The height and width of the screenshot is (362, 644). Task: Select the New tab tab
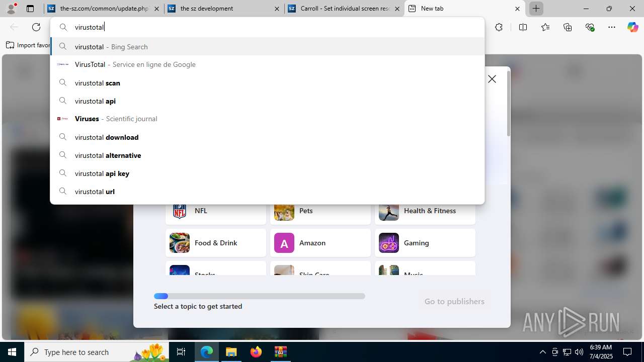[x=464, y=9]
